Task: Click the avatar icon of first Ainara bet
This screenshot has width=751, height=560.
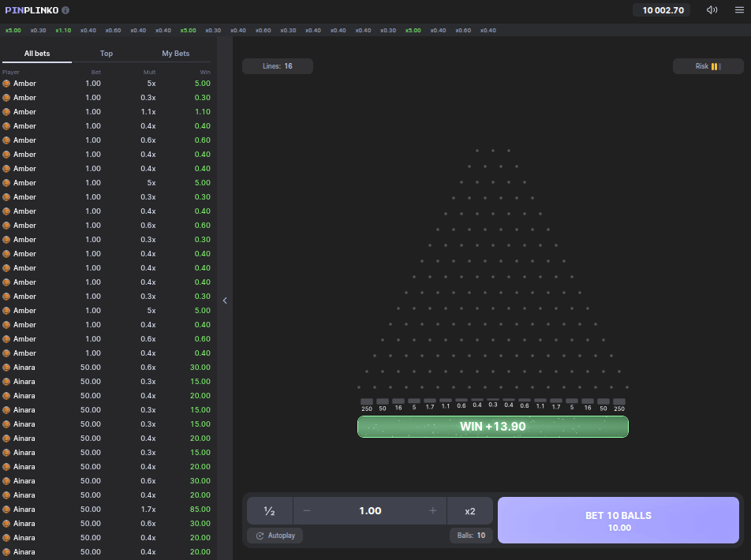Action: click(x=6, y=368)
